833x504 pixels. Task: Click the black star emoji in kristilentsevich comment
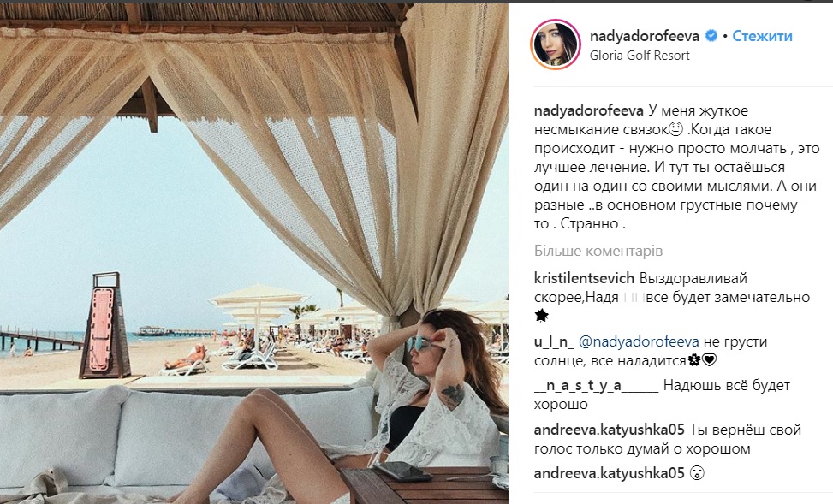point(541,316)
